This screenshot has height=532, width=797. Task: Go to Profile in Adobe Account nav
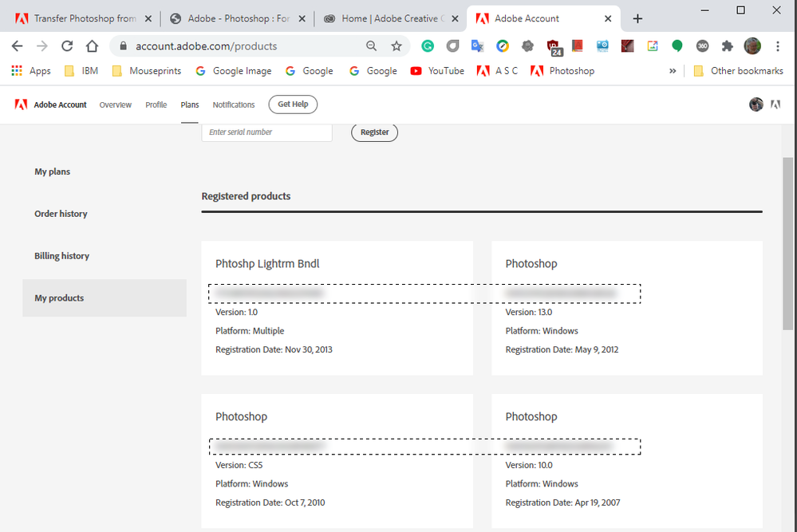(156, 104)
